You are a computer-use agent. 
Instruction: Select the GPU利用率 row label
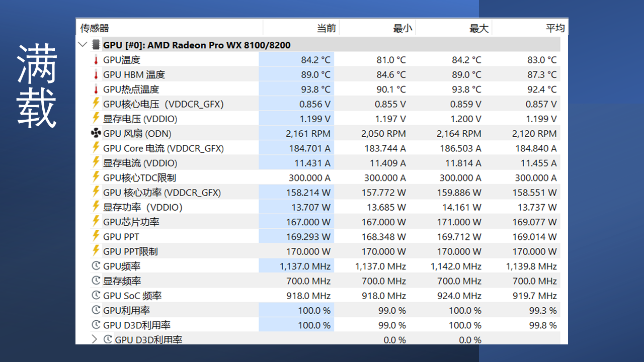[126, 310]
